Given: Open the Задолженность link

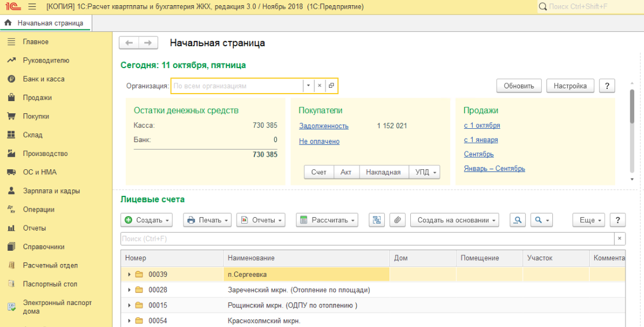Looking at the screenshot, I should 324,126.
